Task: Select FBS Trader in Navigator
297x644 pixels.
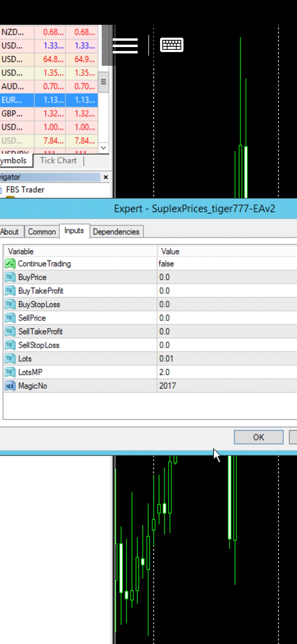Action: pos(25,190)
